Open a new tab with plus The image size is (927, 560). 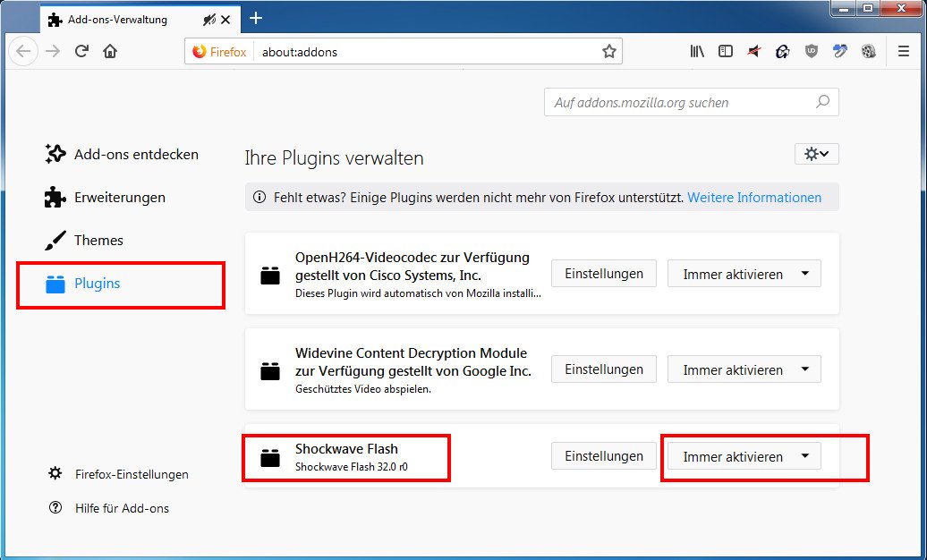tap(255, 18)
